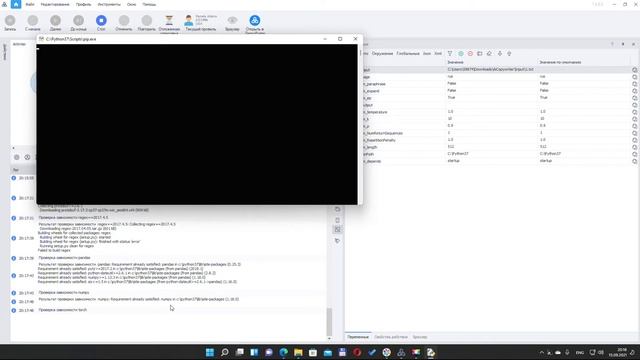Switch to the Браузер bottom tab
This screenshot has width=640, height=360.
(x=420, y=337)
